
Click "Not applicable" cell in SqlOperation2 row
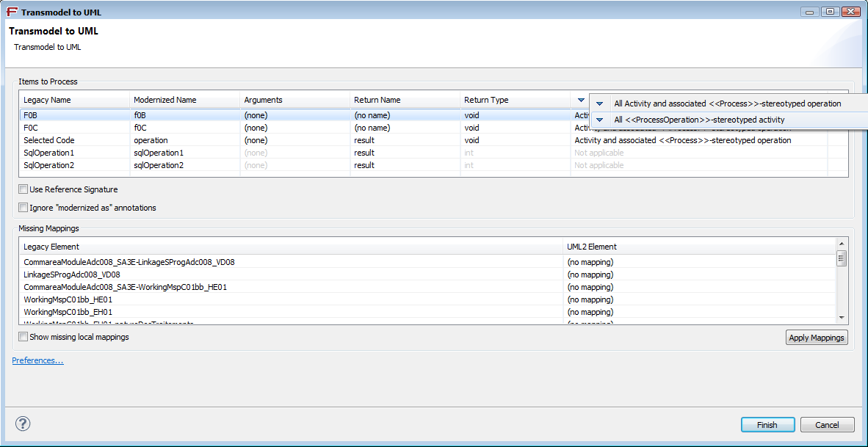pos(699,165)
